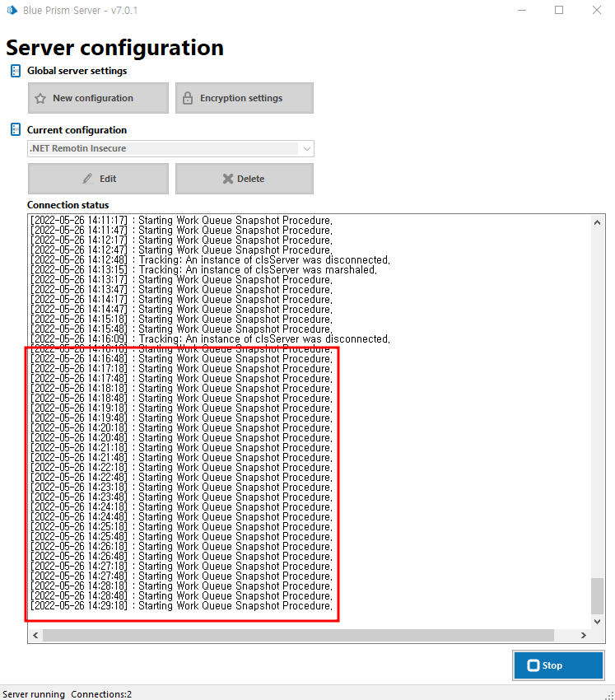The image size is (615, 700).
Task: Stop the running server
Action: click(x=558, y=665)
